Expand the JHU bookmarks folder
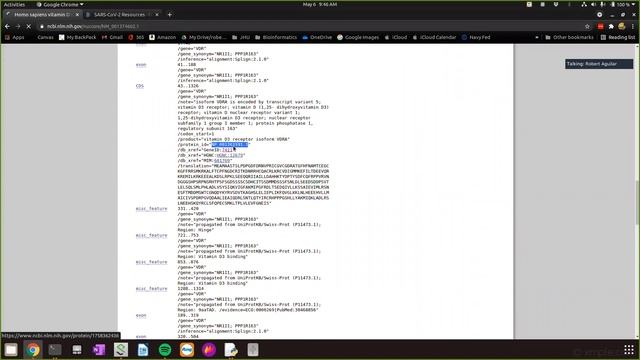640x360 pixels. (x=241, y=37)
